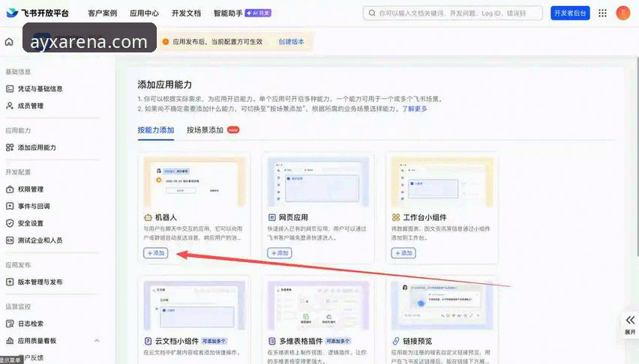This screenshot has width=639, height=364.
Task: Open 开发文档 in top navigation
Action: pos(186,13)
